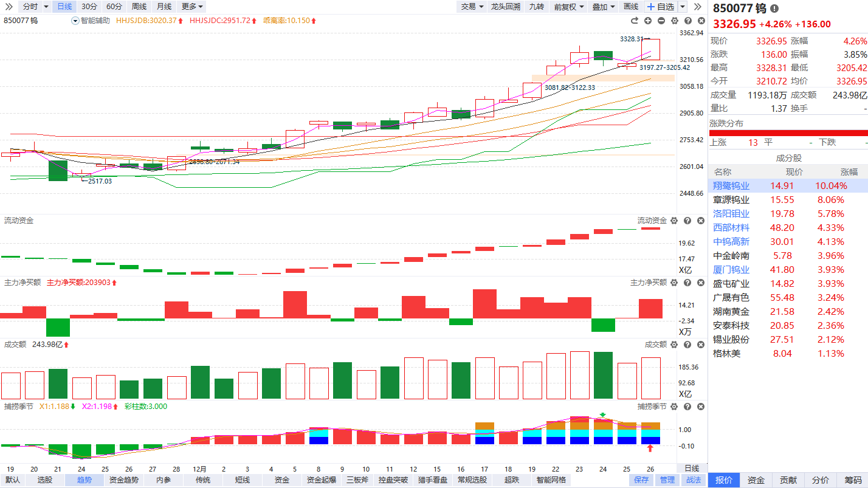Viewport: 868px width, 488px height.
Task: Switch chart period to 周线
Action: 139,7
